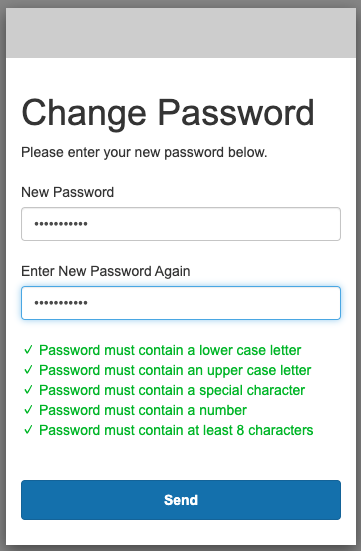The image size is (361, 551).
Task: Click the upper case letter checkmark icon
Action: click(x=28, y=370)
